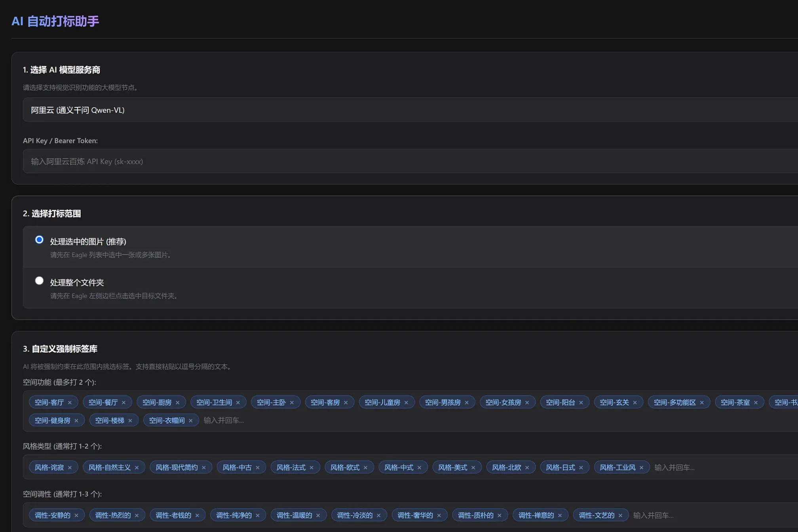Focus the 空间调性 tag input box

point(697,515)
